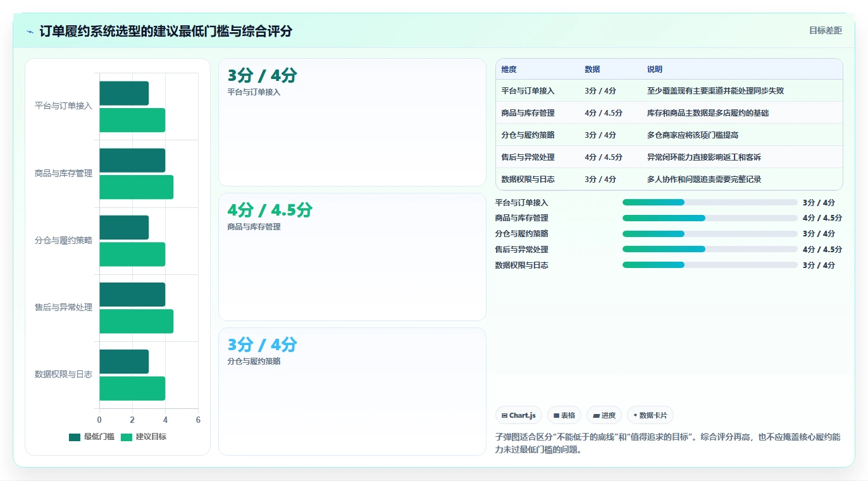The image size is (868, 481).
Task: Click the 数据权限与日志 progress bar
Action: pyautogui.click(x=710, y=265)
